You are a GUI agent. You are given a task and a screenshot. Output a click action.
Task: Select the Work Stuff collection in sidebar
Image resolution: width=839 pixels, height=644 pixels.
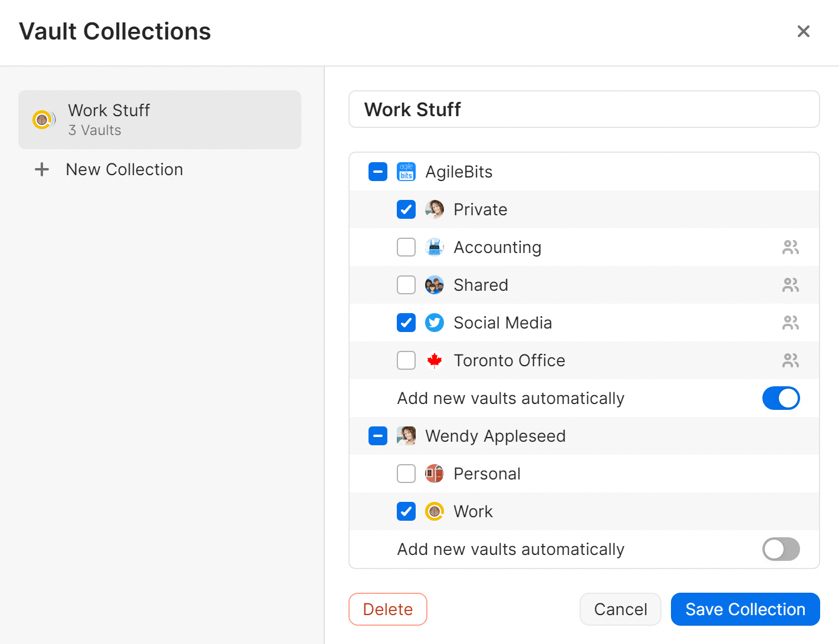tap(160, 120)
